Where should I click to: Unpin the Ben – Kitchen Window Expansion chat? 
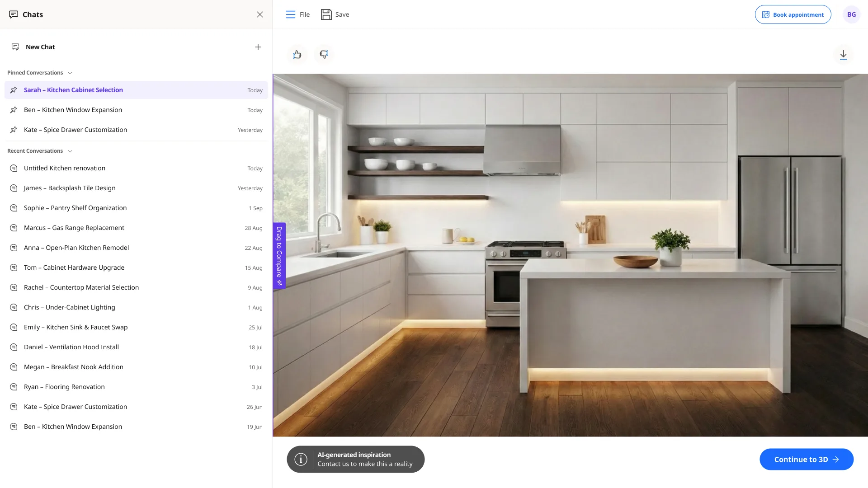point(14,110)
